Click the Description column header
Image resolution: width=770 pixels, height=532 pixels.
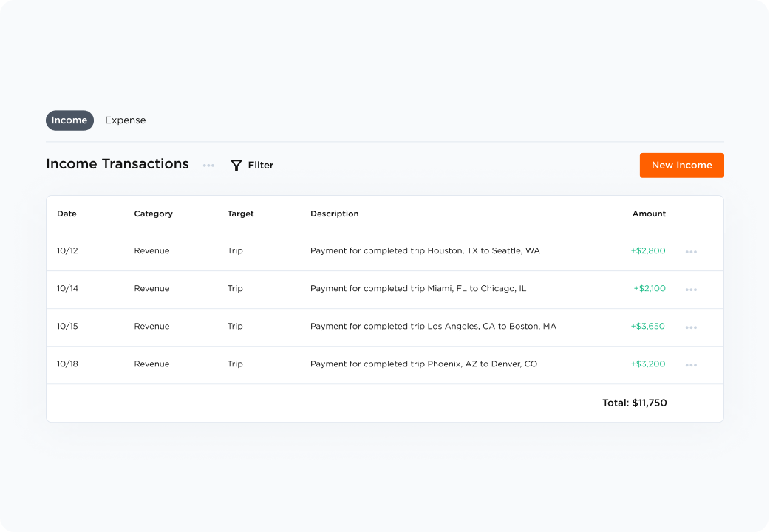(x=334, y=214)
